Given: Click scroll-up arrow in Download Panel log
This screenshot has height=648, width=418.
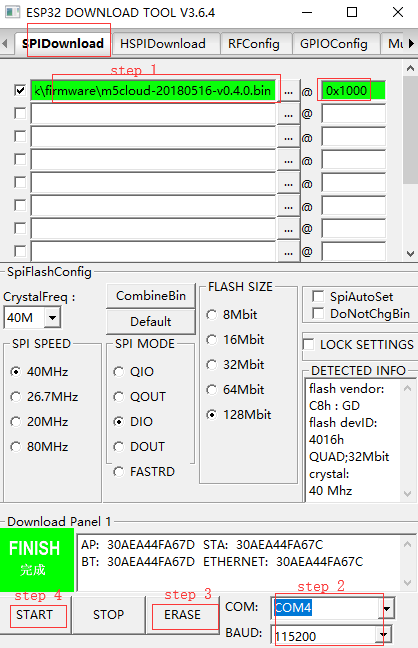Looking at the screenshot, I should pyautogui.click(x=407, y=544).
